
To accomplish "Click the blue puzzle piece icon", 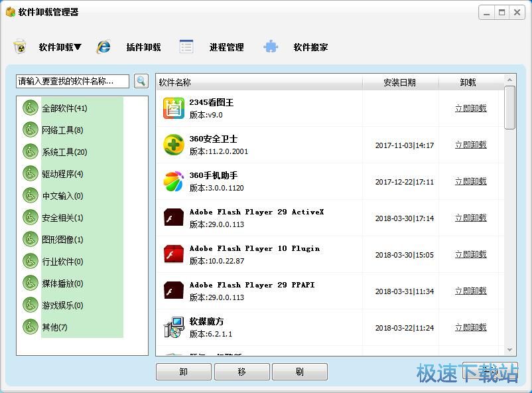I will 271,46.
